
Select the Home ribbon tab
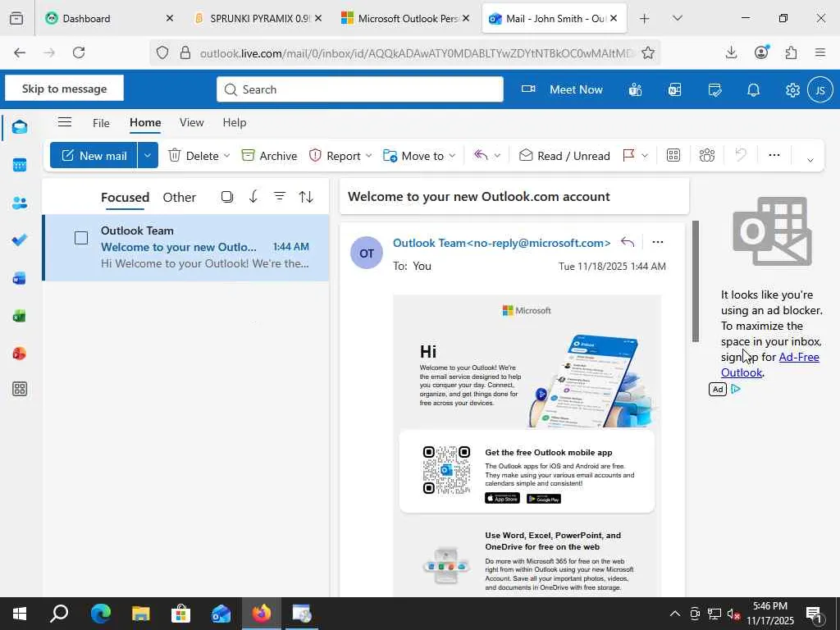click(145, 122)
